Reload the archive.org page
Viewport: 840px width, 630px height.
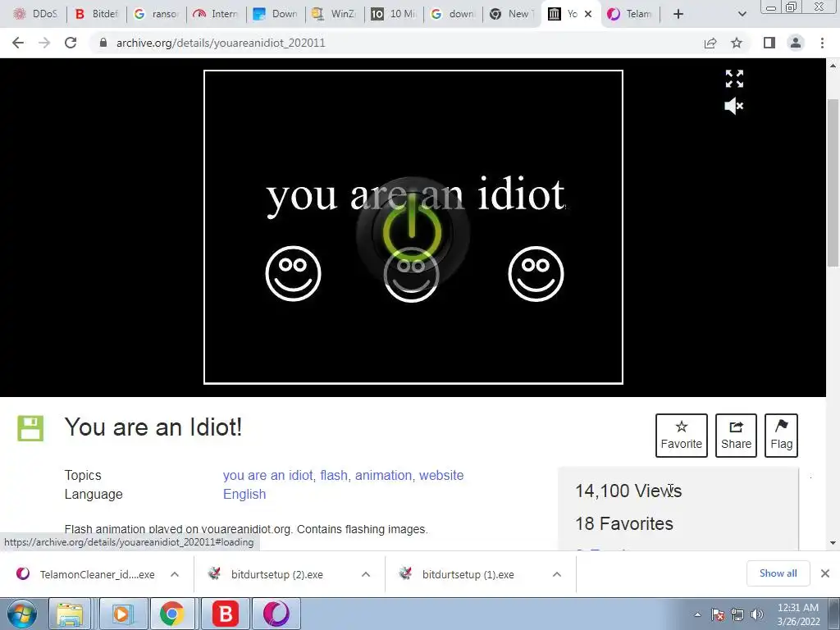click(x=71, y=43)
